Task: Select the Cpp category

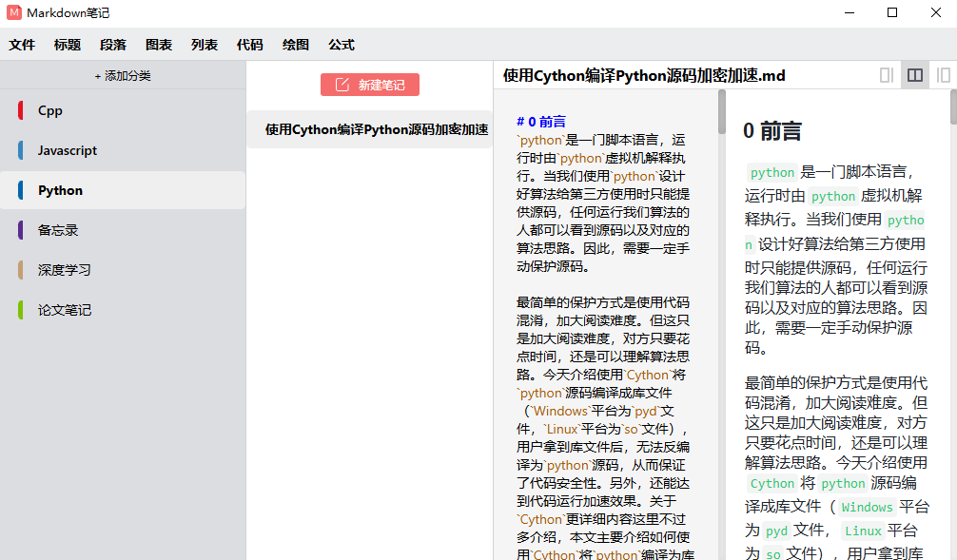Action: 123,110
